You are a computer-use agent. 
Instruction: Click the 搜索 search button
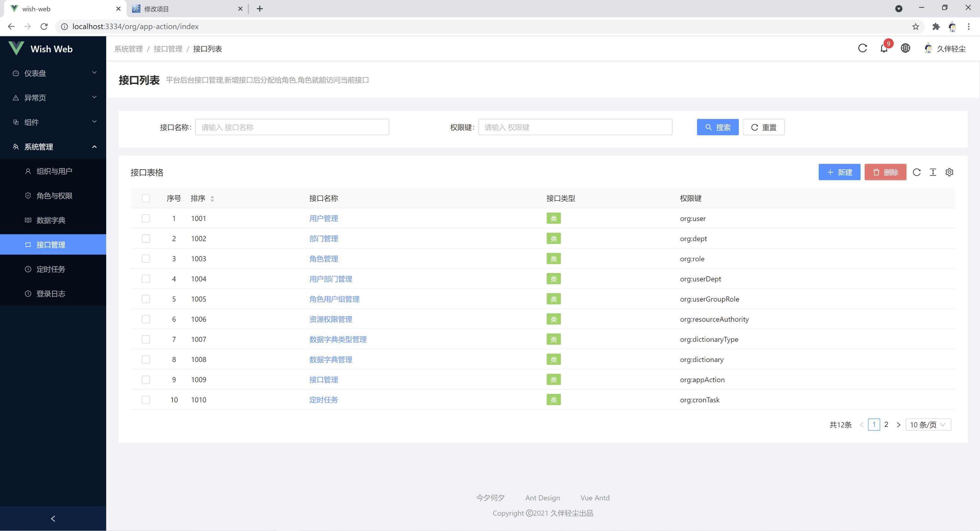coord(717,127)
